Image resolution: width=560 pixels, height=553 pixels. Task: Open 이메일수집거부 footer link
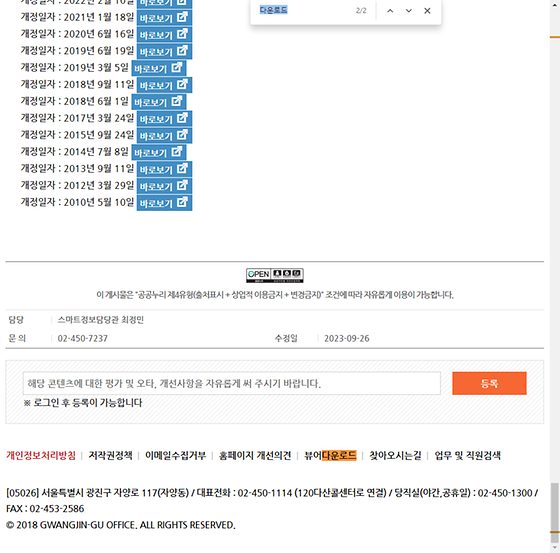pyautogui.click(x=175, y=455)
